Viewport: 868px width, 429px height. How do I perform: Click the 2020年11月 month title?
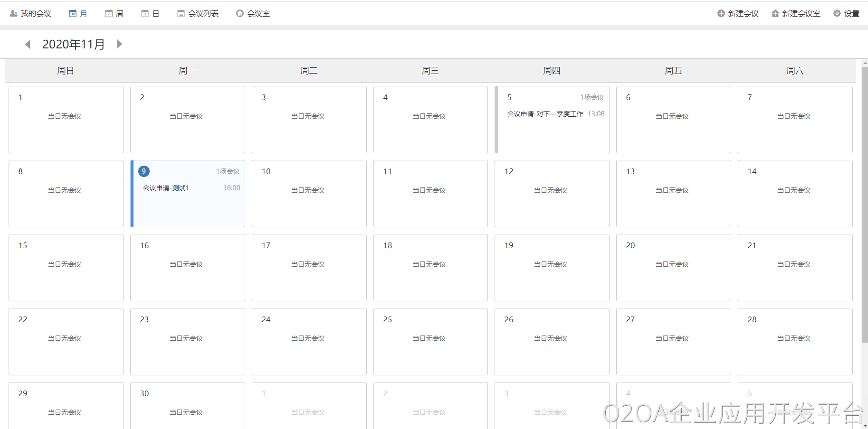pos(74,44)
